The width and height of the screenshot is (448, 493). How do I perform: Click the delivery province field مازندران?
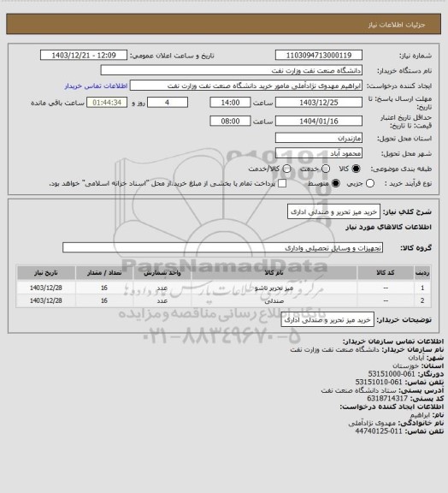[x=319, y=138]
